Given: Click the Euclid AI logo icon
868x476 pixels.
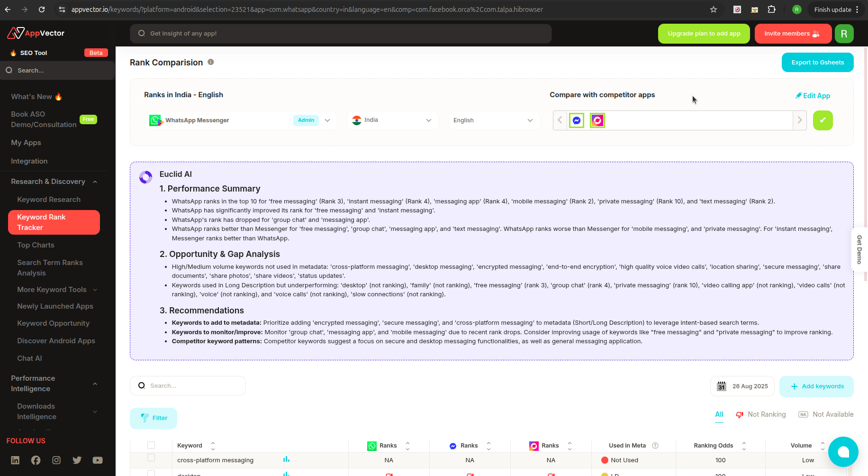Looking at the screenshot, I should coord(145,177).
